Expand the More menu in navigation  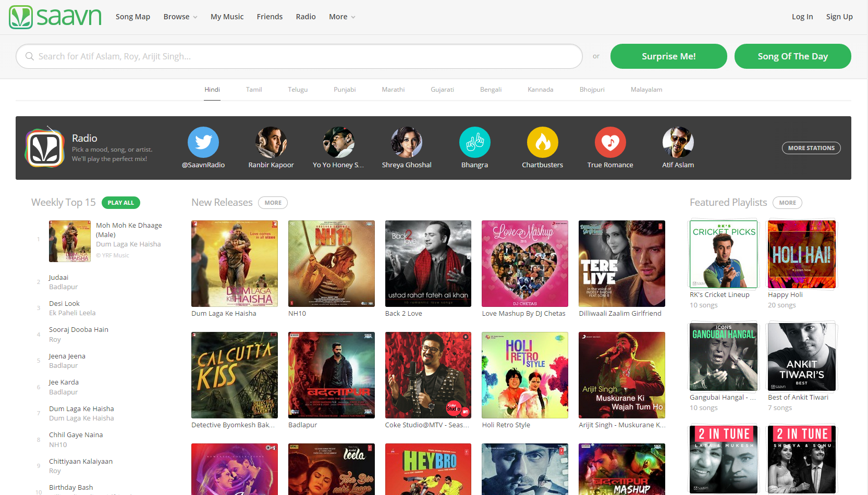pyautogui.click(x=341, y=17)
